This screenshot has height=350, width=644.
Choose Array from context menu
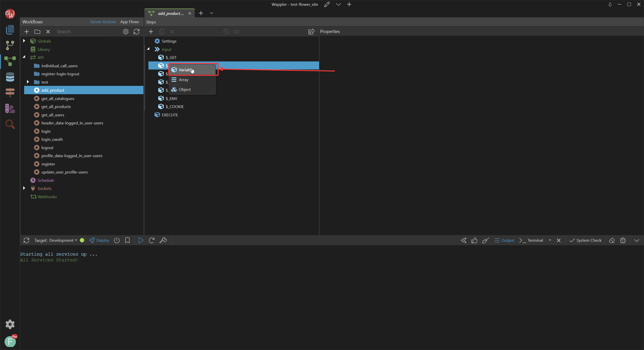click(x=192, y=80)
